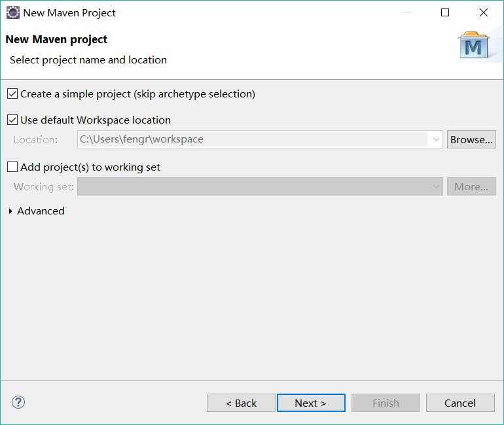Click the Finish button
The height and width of the screenshot is (425, 504).
tap(386, 403)
